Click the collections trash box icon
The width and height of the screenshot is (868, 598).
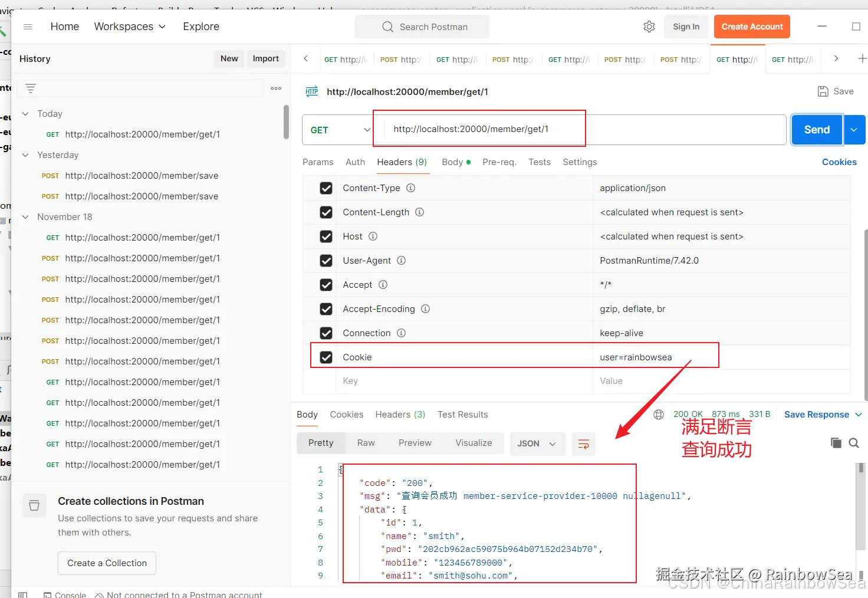(x=34, y=506)
